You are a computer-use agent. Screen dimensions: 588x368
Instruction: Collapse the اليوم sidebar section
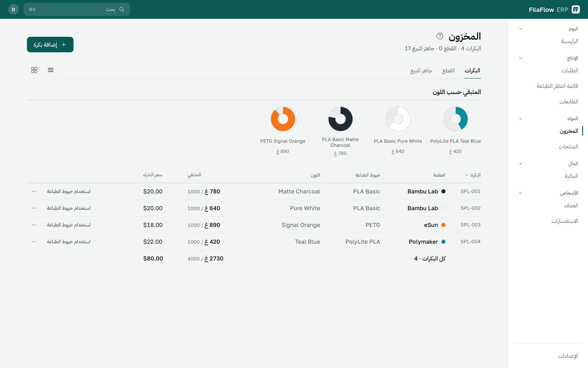(520, 29)
